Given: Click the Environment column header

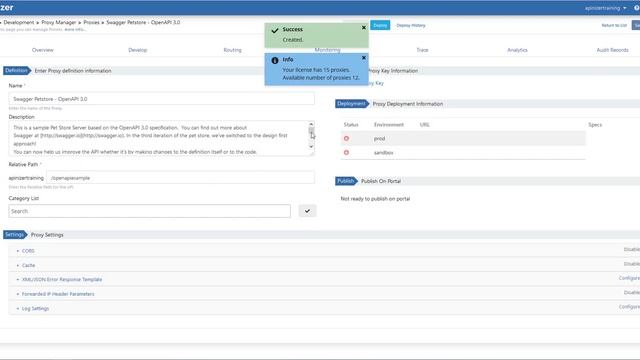Looking at the screenshot, I should (x=389, y=124).
